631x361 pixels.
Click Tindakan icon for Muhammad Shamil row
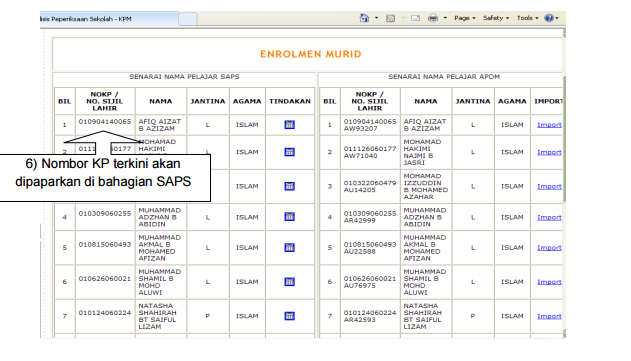point(289,282)
